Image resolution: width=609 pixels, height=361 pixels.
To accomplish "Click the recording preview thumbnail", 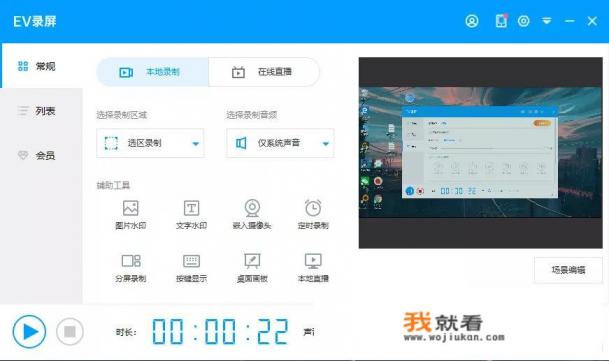I will [480, 153].
